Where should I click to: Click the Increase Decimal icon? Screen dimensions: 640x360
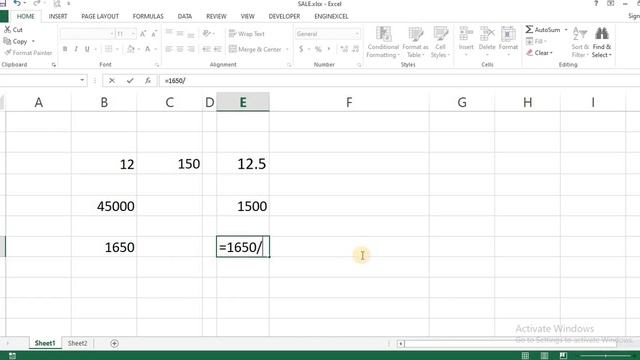[344, 49]
